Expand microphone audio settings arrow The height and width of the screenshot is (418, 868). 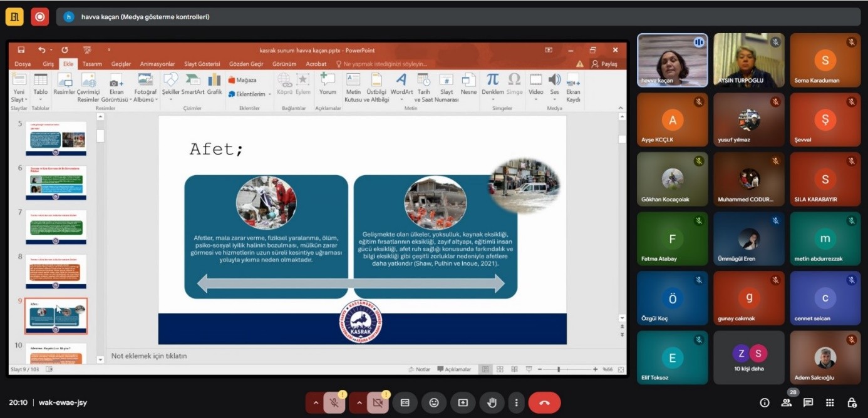(315, 402)
